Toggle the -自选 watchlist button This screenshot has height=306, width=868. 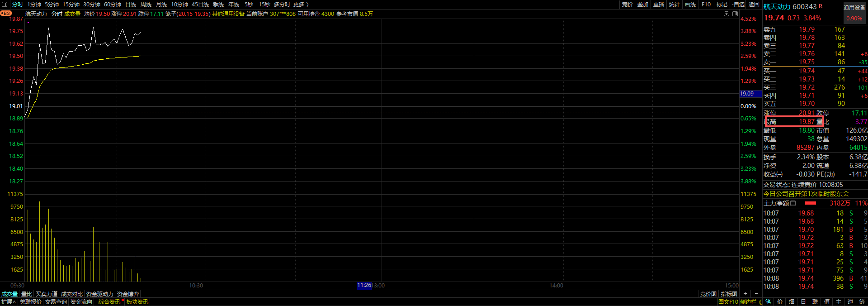[738, 5]
